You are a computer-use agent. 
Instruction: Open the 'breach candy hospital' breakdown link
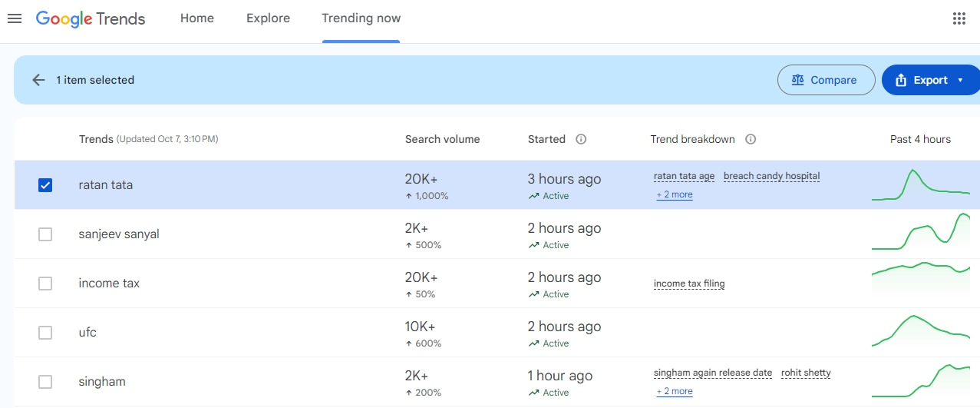771,176
